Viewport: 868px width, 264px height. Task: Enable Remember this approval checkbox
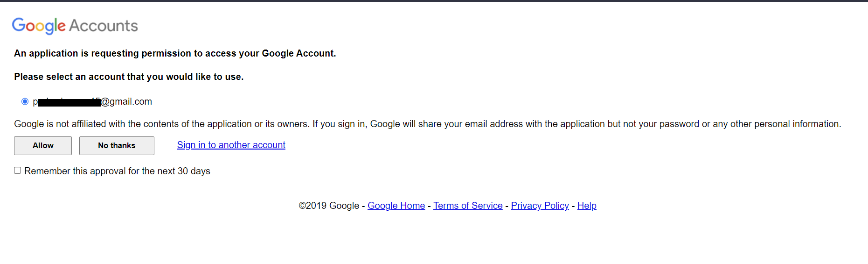pyautogui.click(x=18, y=171)
